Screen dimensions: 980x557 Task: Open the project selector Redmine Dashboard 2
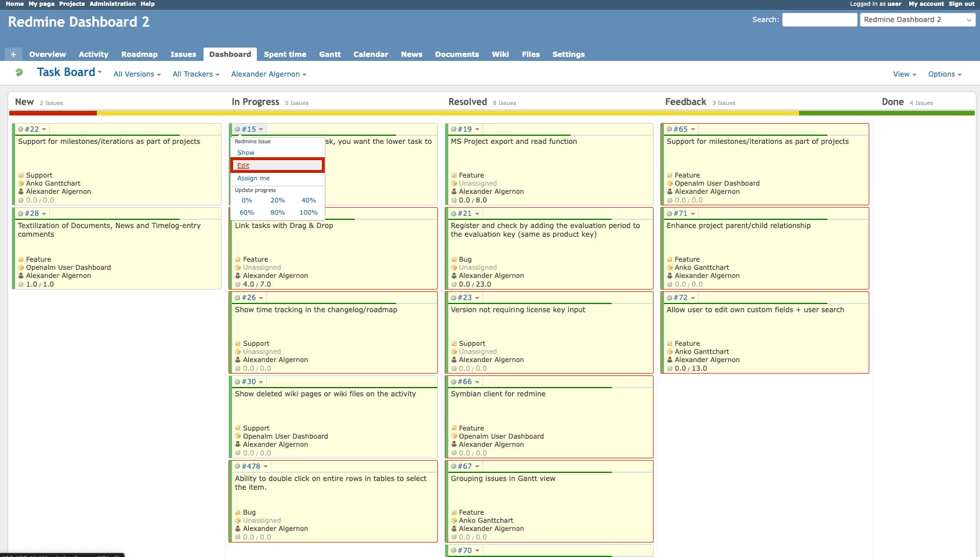[917, 20]
